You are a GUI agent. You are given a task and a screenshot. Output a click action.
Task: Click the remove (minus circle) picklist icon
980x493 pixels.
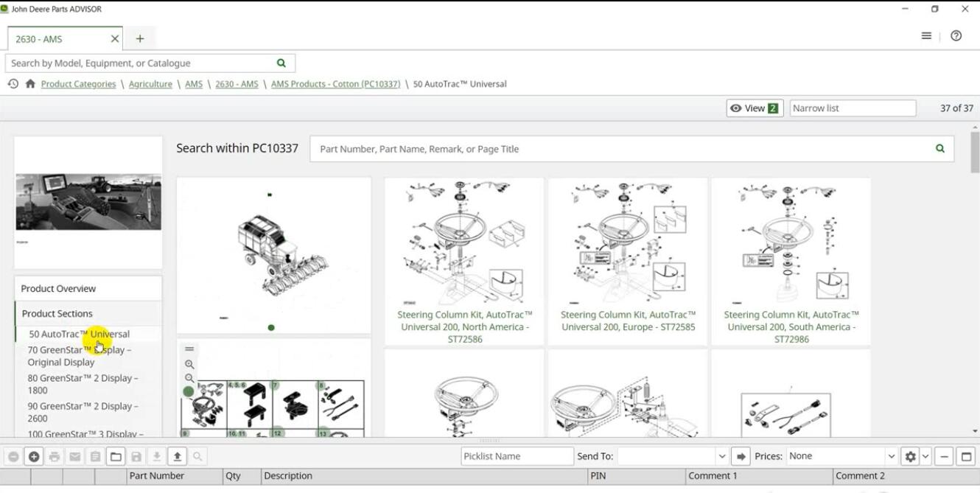tap(13, 457)
